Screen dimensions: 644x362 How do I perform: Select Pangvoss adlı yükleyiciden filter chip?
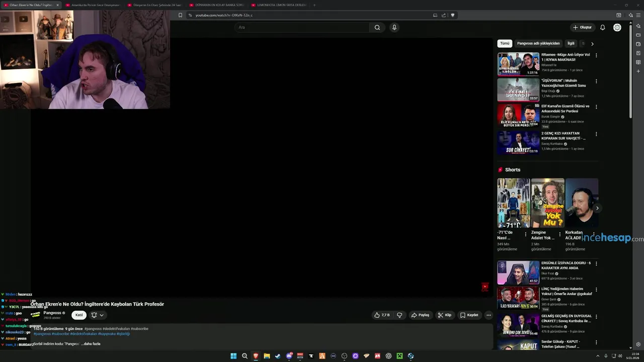(538, 44)
